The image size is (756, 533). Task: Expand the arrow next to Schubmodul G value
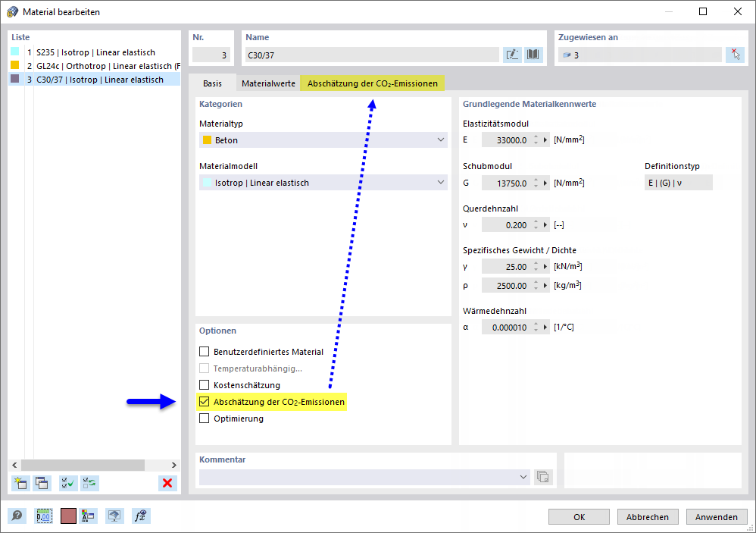(x=545, y=183)
